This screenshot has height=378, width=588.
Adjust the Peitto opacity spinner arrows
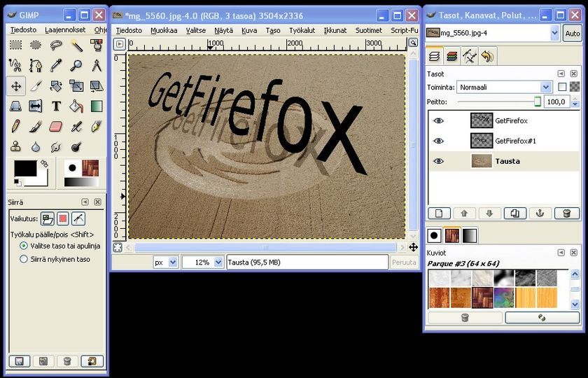pyautogui.click(x=575, y=101)
